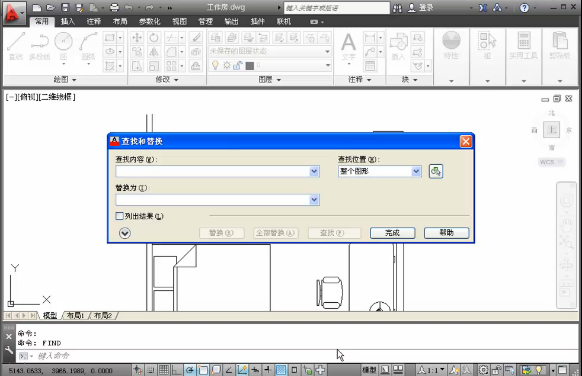Click the wrench icon beside command line
Screen dimensions: 582x376
(x=9, y=350)
